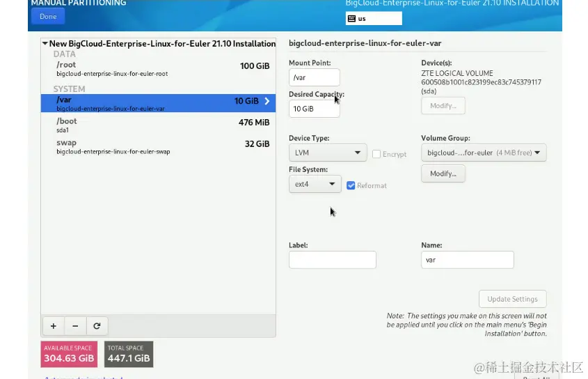Remove selected mount point with minus
588x379 pixels.
coord(75,326)
